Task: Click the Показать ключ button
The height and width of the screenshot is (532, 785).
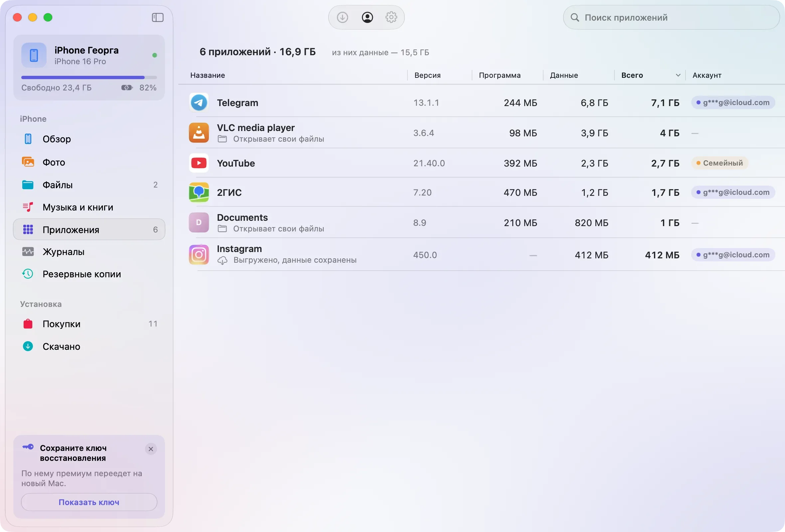Action: (89, 502)
